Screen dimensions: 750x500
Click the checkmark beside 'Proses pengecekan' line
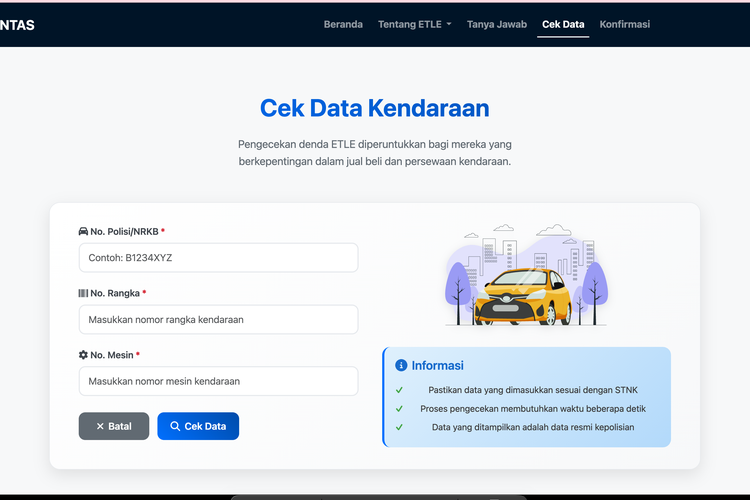[399, 409]
